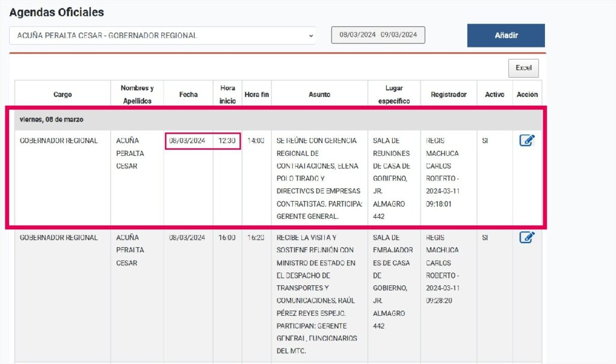616x364 pixels.
Task: Select the Asunto column header
Action: (x=319, y=94)
